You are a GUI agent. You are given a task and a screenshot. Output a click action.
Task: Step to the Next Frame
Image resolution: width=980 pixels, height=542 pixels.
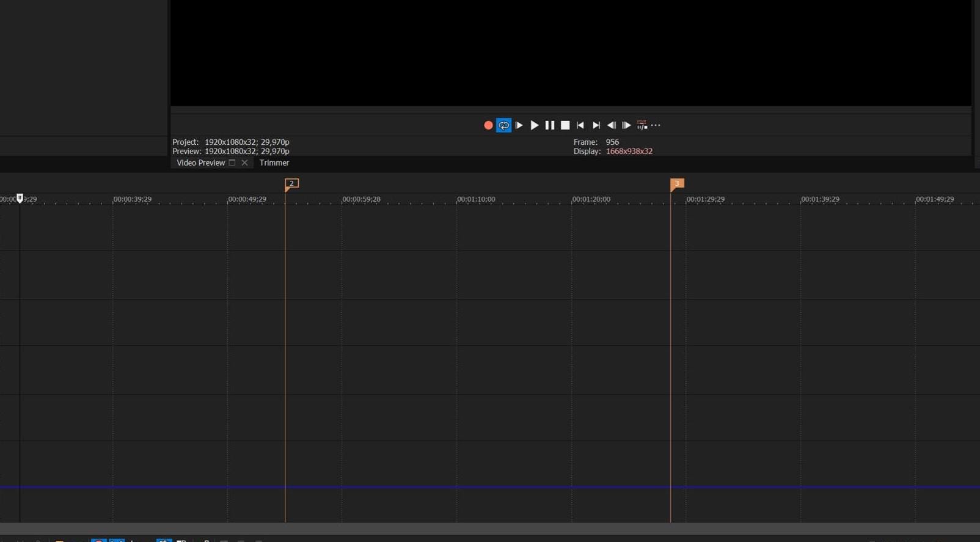(x=626, y=125)
